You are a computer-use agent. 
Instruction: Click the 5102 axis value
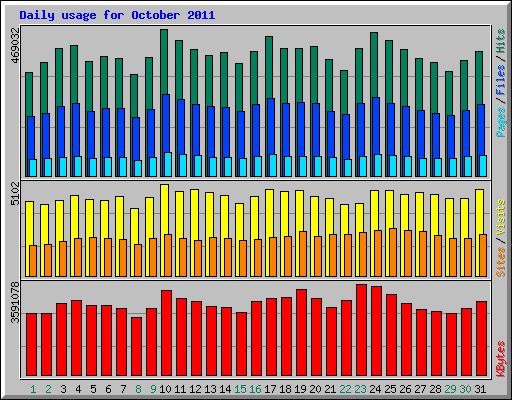coord(15,194)
